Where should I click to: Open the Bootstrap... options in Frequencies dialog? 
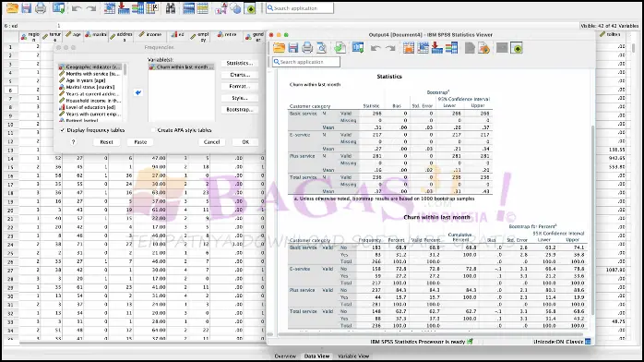240,110
